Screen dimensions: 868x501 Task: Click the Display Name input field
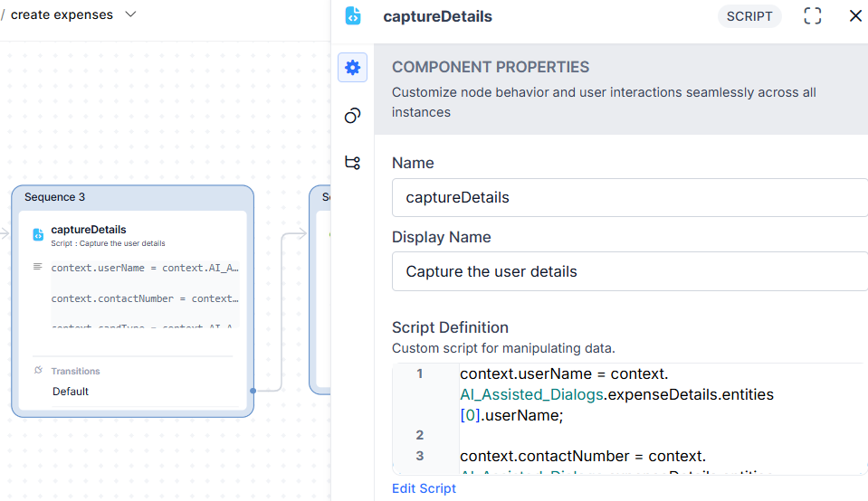629,271
